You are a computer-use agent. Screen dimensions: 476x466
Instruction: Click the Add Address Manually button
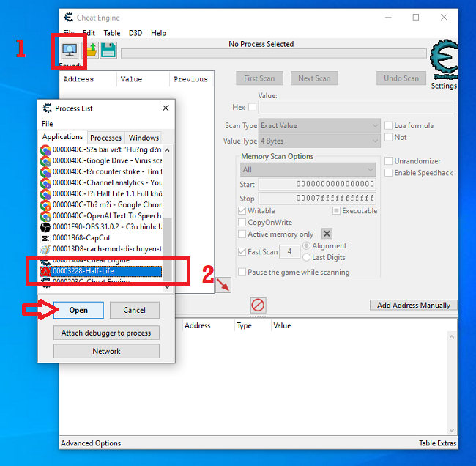[x=414, y=305]
